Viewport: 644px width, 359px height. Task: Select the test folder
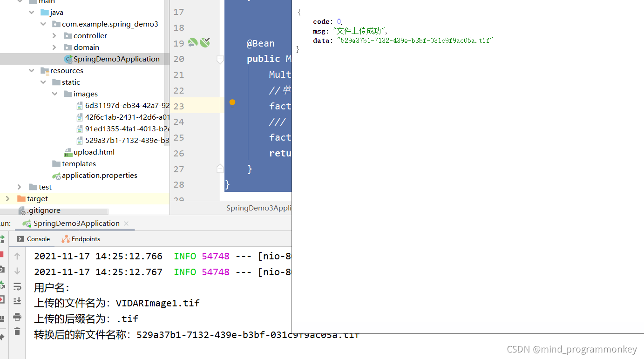[x=40, y=187]
